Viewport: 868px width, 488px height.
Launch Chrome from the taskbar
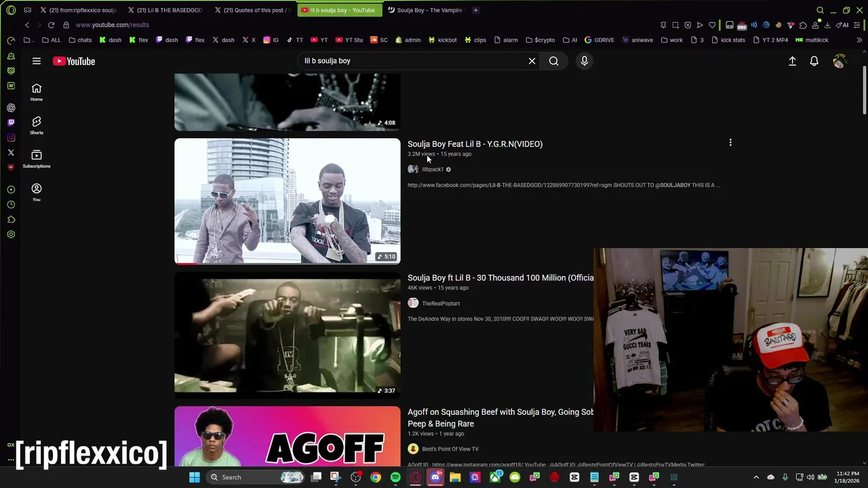pyautogui.click(x=376, y=477)
